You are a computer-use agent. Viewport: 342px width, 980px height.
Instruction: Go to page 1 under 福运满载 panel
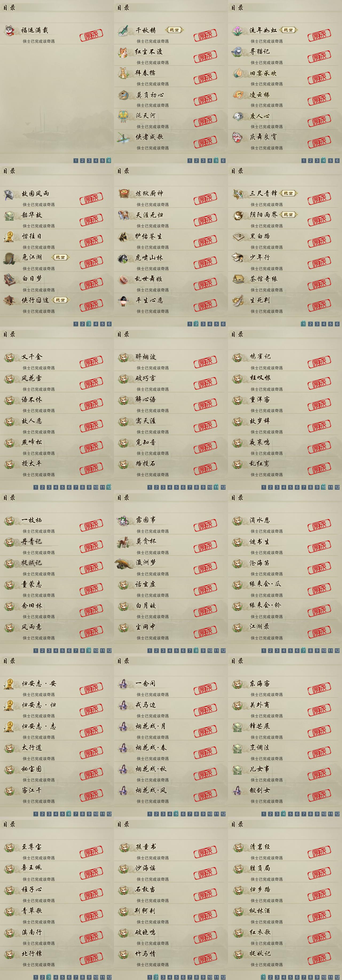coord(76,161)
